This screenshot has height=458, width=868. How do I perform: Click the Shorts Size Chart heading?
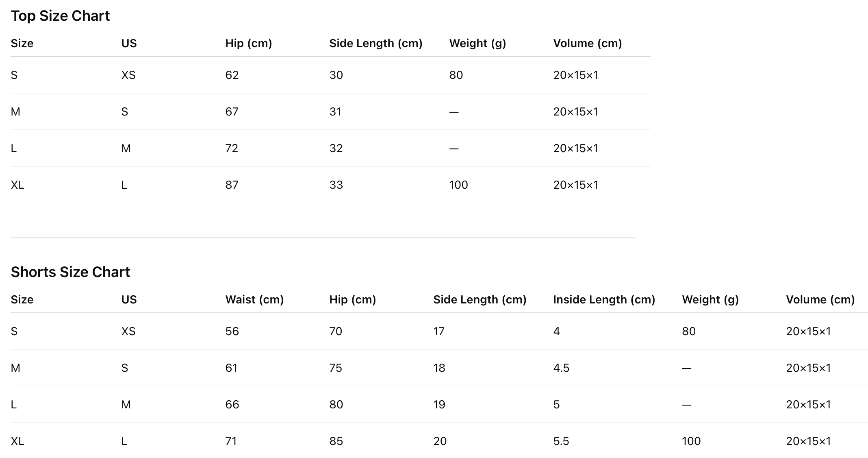coord(70,272)
